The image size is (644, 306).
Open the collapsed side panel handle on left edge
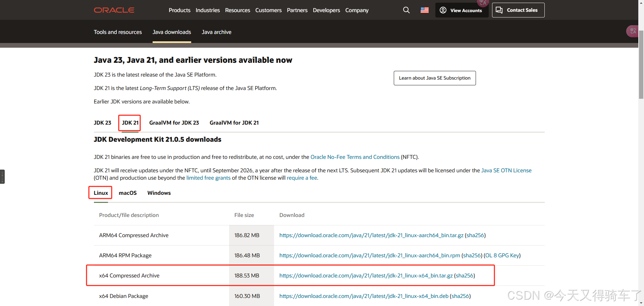point(3,176)
